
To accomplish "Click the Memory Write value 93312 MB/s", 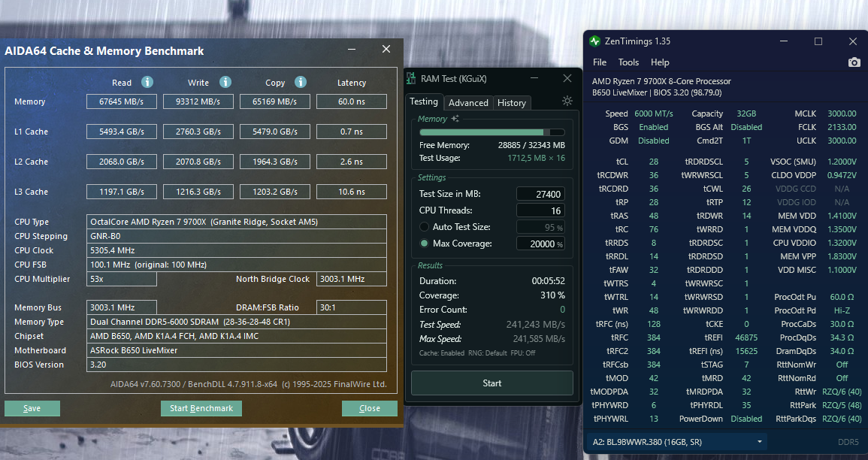I will (198, 102).
